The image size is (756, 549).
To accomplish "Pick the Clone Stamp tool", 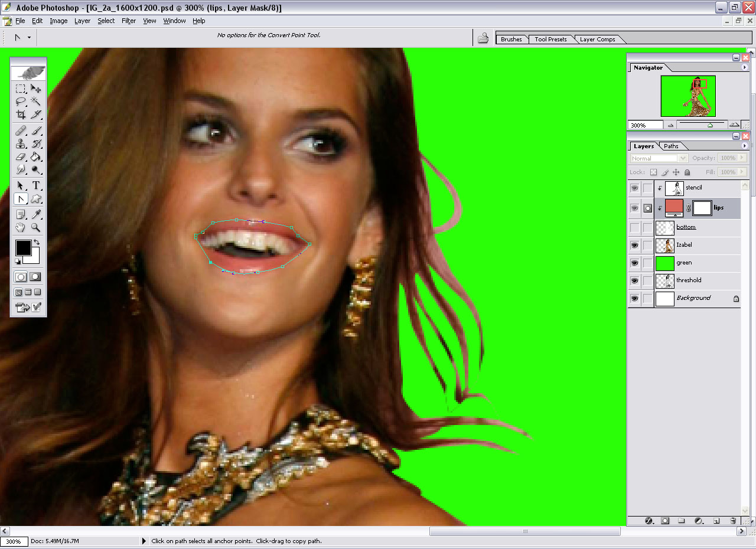I will (x=21, y=143).
